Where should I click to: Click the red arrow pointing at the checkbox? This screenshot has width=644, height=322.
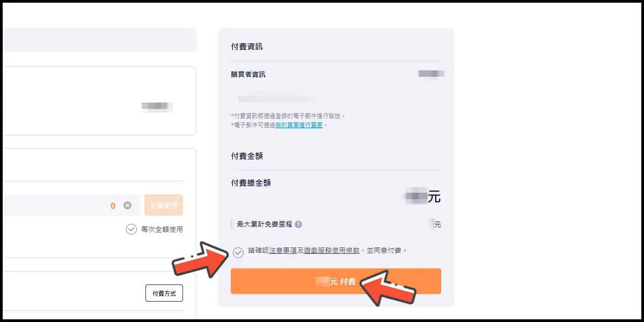(200, 258)
